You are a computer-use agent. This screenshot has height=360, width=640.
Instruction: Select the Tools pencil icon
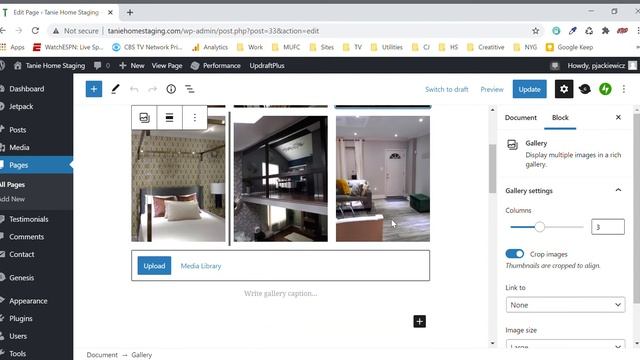click(115, 89)
